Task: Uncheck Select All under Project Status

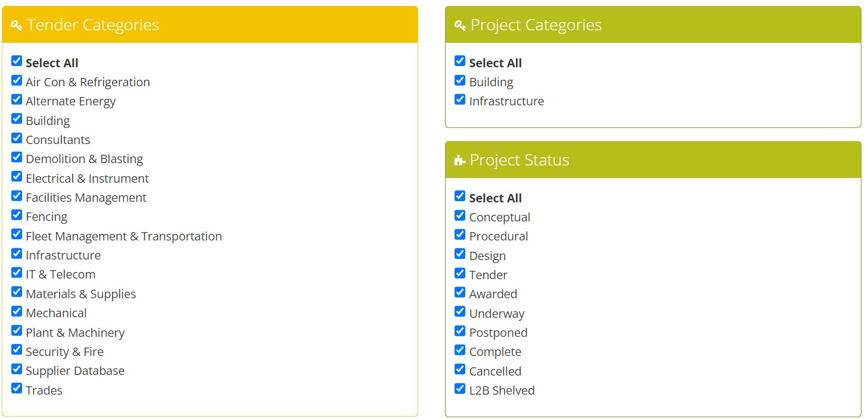Action: (460, 196)
